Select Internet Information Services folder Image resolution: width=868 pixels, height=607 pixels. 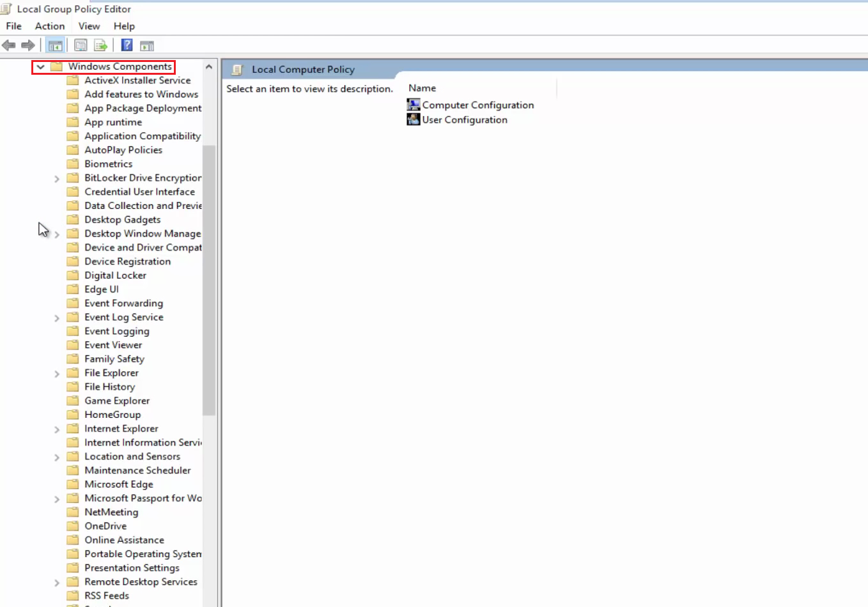pos(143,442)
